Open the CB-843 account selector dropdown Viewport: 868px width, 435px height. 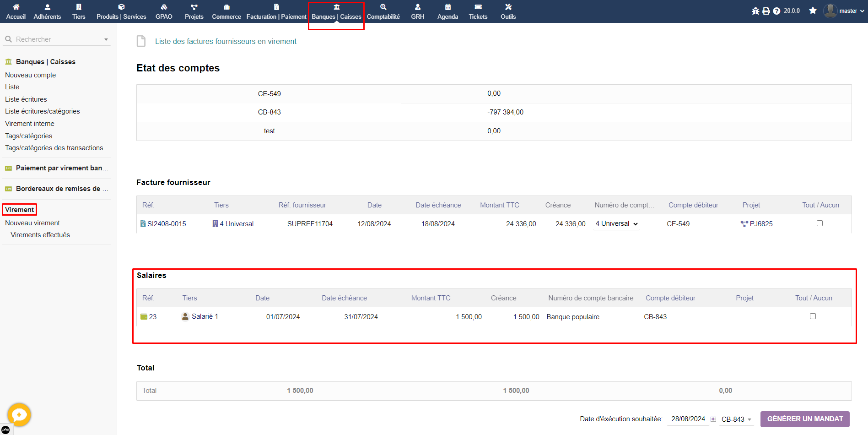click(x=736, y=419)
